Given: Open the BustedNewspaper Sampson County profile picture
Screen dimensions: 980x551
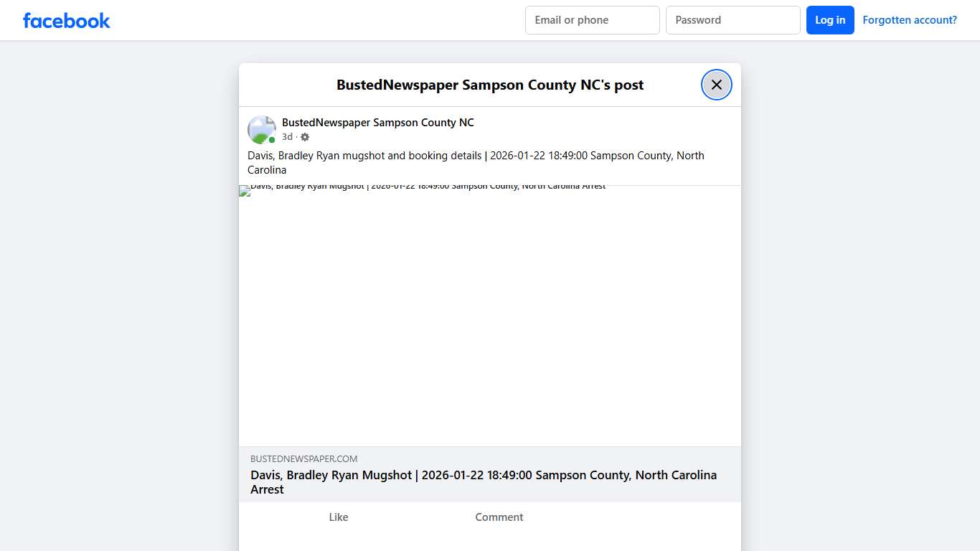Looking at the screenshot, I should (x=261, y=129).
